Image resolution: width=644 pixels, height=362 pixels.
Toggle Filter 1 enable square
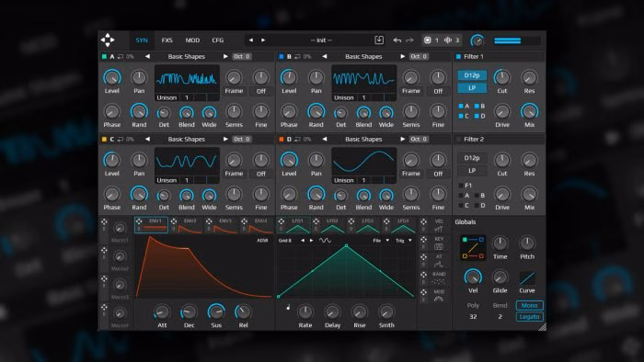458,57
